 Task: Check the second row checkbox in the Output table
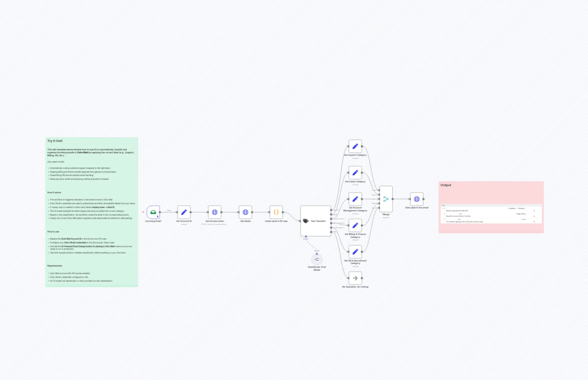444,214
